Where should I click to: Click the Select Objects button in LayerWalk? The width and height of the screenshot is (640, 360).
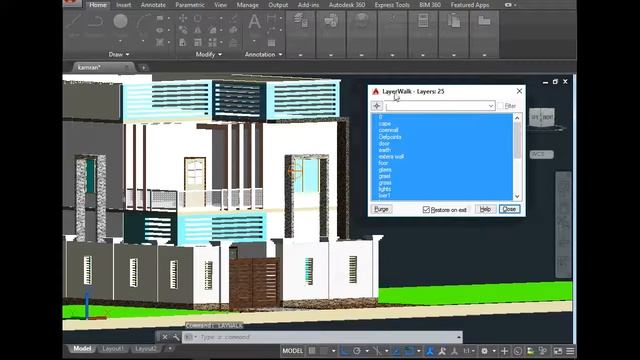point(377,106)
